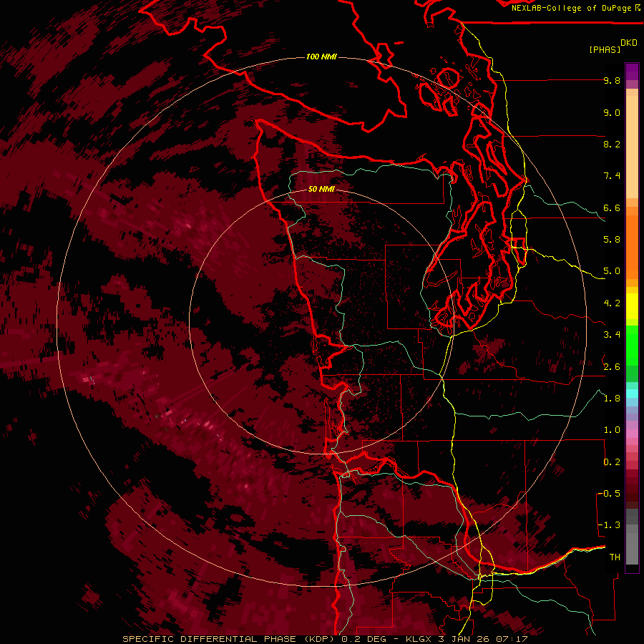Click the -1.3 legend value
Screen dimensions: 644x644
tap(609, 525)
